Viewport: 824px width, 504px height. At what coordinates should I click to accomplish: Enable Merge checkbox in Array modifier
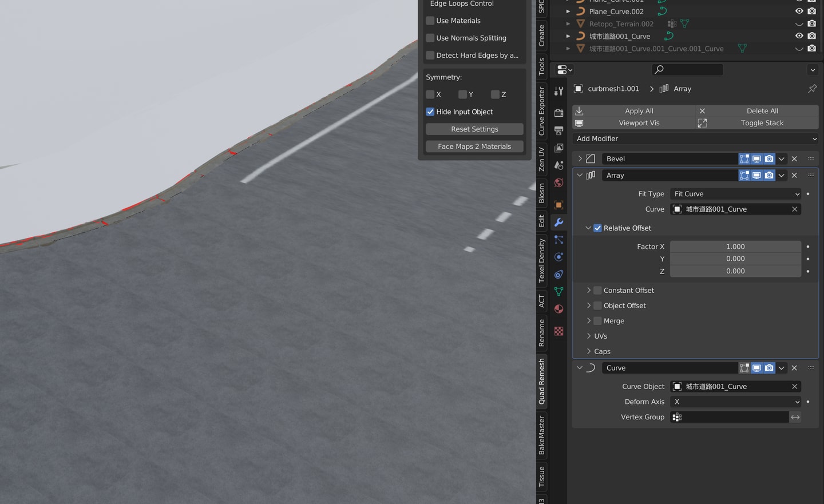click(x=597, y=321)
